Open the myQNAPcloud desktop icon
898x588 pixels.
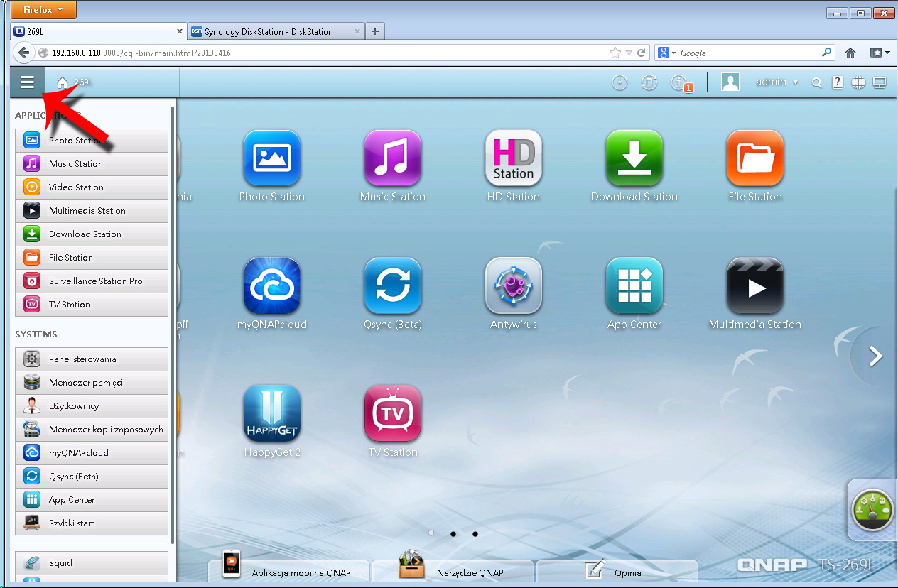[x=271, y=286]
